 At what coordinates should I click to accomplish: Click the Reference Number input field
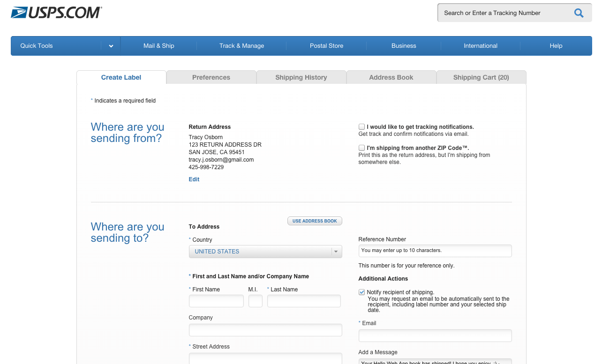coord(435,251)
